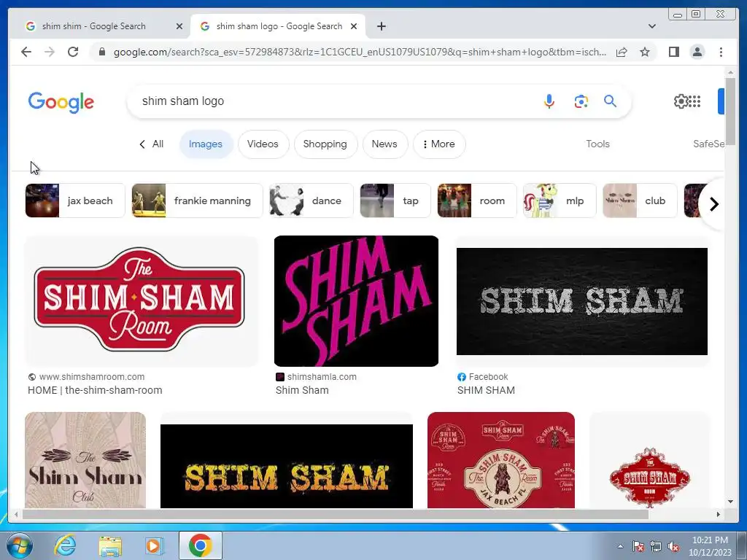Open the Action Center flag icon
The height and width of the screenshot is (560, 747).
(638, 546)
